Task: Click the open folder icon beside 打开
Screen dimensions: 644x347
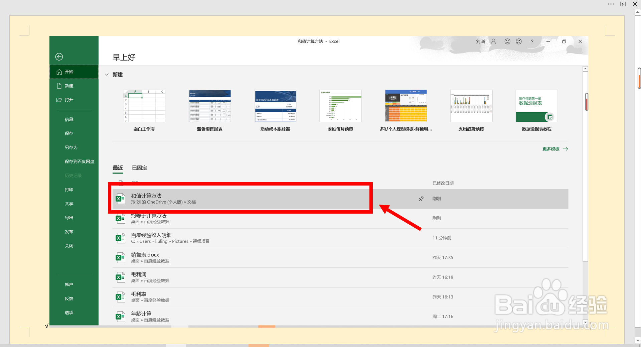Action: pyautogui.click(x=59, y=100)
